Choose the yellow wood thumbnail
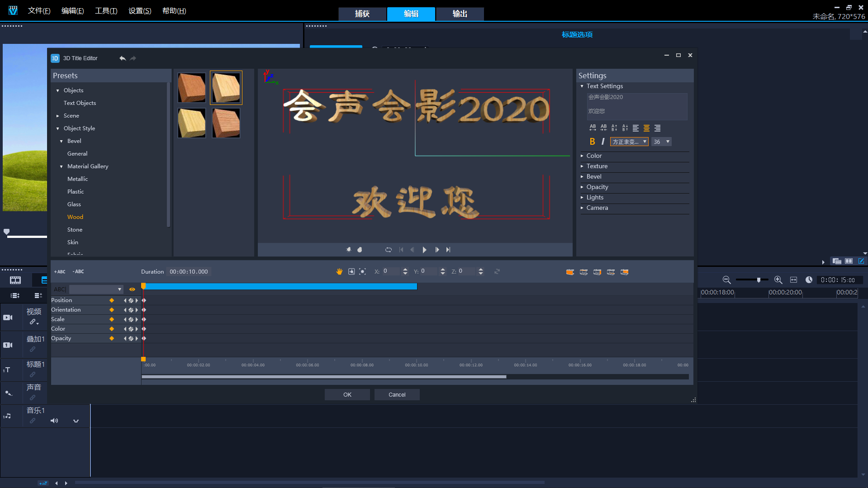 click(x=192, y=123)
